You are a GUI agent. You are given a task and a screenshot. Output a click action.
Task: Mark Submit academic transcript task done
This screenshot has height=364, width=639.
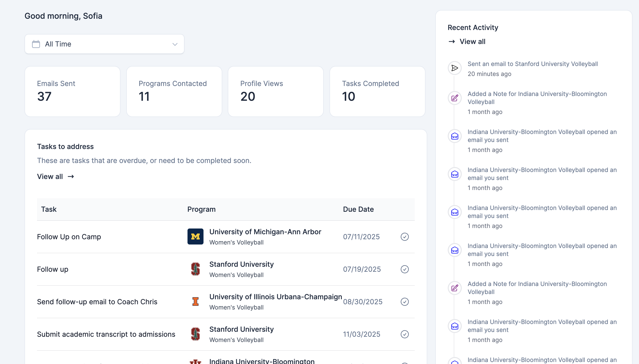(404, 334)
